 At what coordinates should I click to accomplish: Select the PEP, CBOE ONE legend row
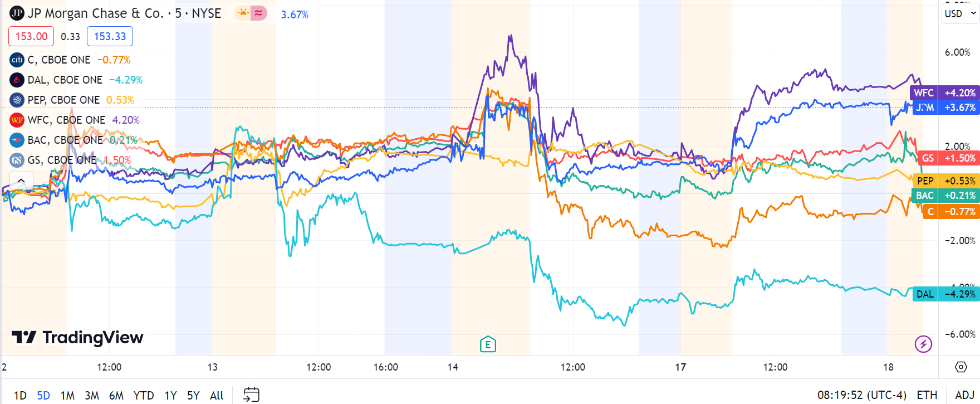point(72,100)
